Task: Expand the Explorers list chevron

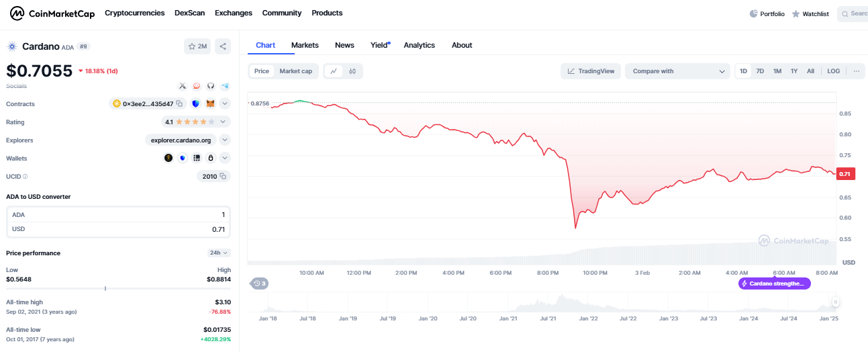Action: [225, 140]
